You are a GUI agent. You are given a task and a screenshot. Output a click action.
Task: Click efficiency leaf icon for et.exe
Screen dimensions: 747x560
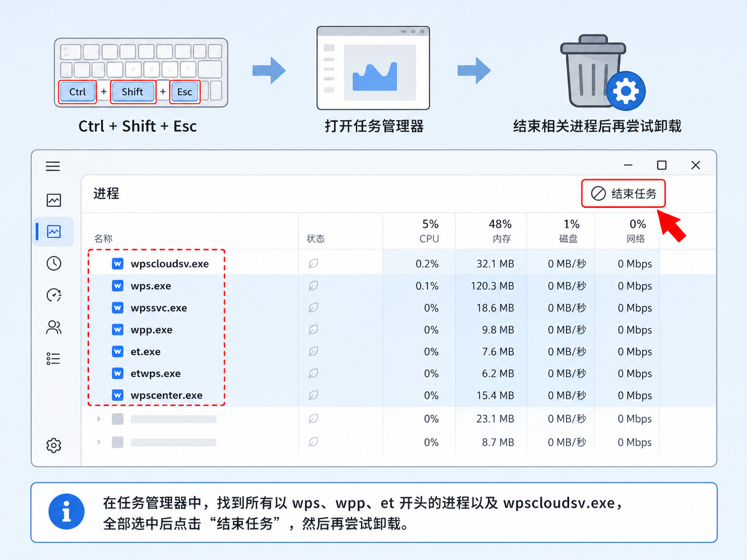pyautogui.click(x=313, y=352)
